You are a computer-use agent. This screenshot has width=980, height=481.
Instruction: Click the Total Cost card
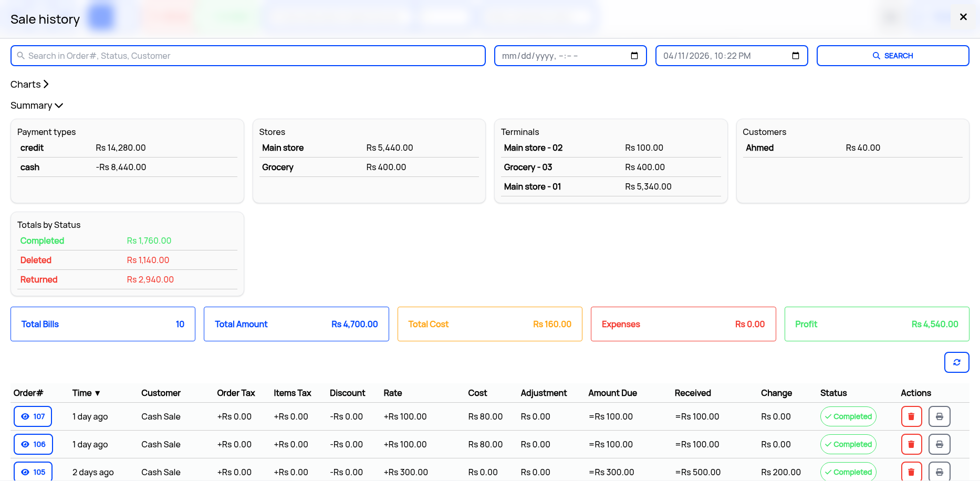tap(490, 324)
